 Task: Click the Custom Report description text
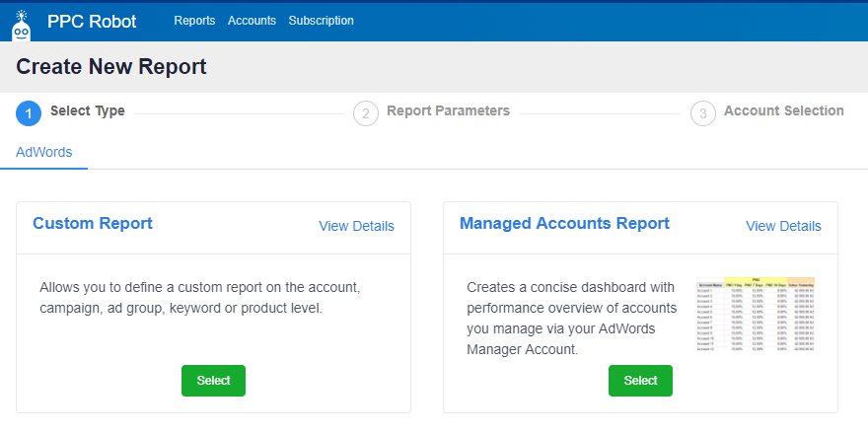point(200,298)
